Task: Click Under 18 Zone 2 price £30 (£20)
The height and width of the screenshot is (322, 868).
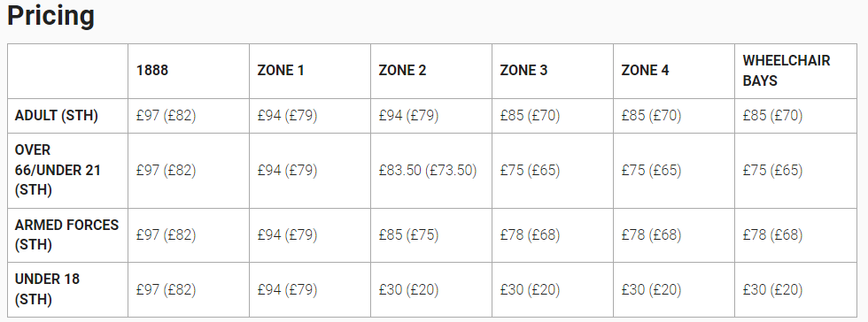Action: point(408,289)
